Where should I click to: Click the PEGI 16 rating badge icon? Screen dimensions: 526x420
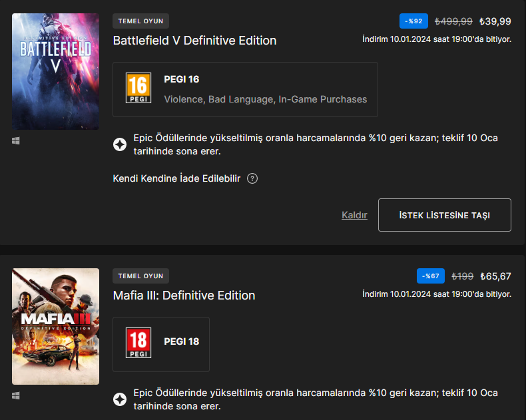pyautogui.click(x=138, y=88)
